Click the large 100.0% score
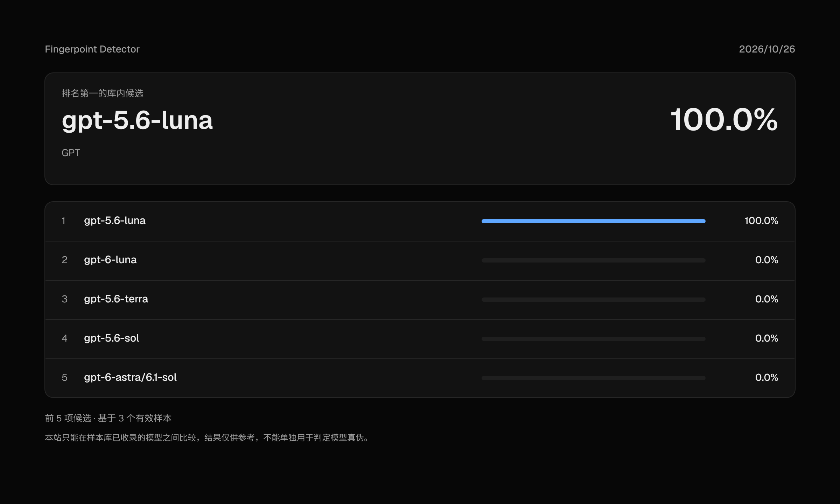 click(724, 120)
